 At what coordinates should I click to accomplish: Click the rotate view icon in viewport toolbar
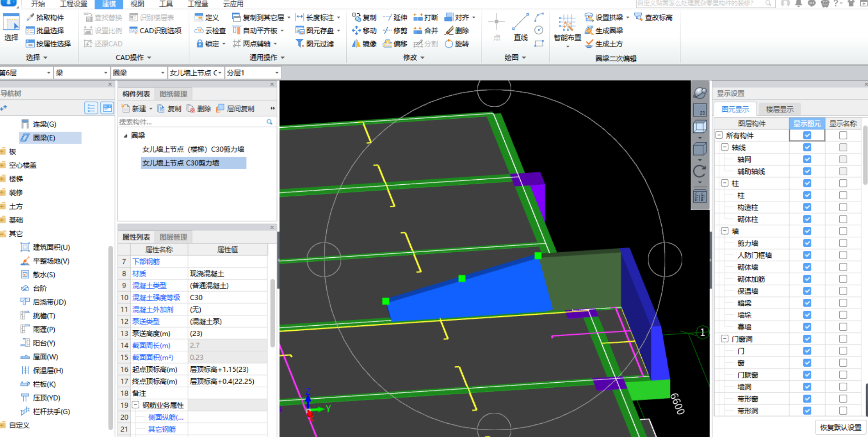click(700, 172)
